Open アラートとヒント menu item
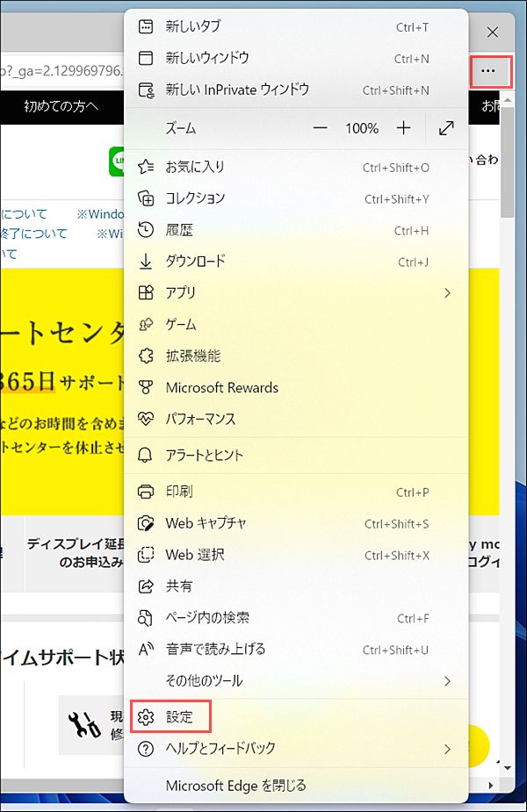The height and width of the screenshot is (812, 527). 296,456
